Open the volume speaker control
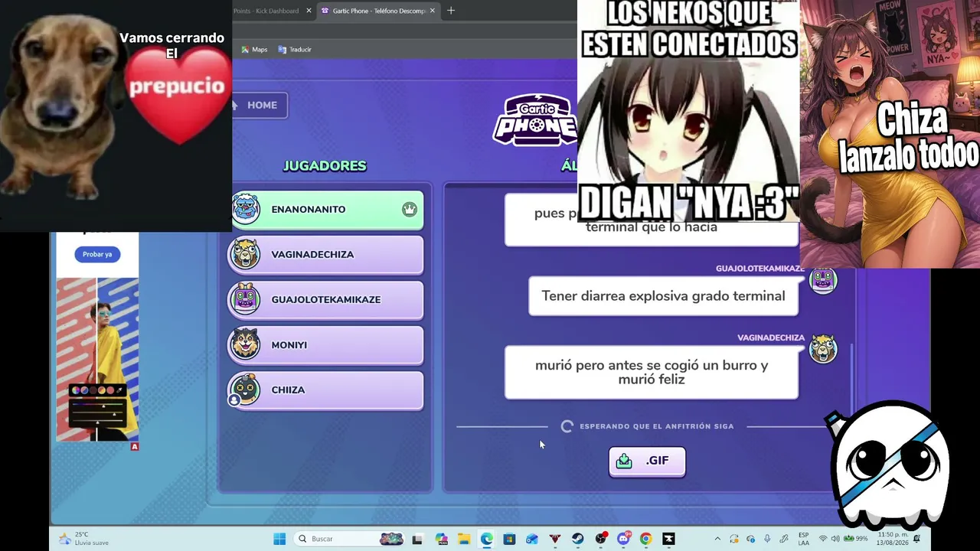The height and width of the screenshot is (551, 980). (x=835, y=539)
